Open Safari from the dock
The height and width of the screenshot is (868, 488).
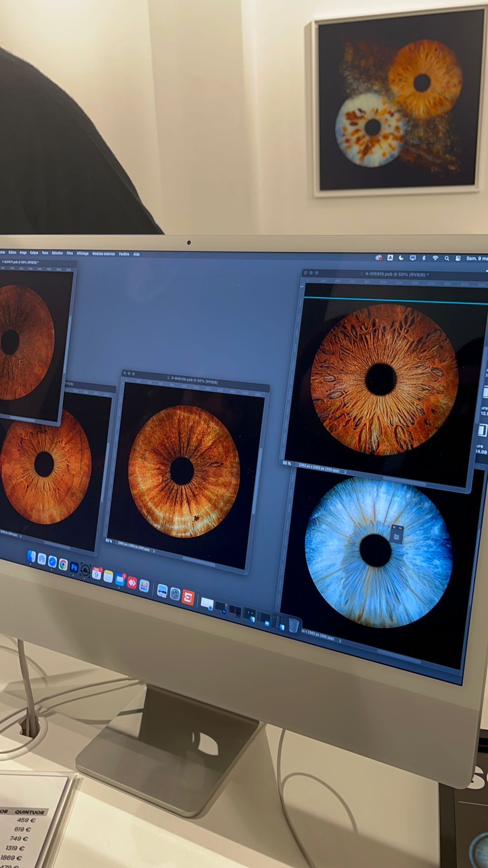[x=52, y=562]
